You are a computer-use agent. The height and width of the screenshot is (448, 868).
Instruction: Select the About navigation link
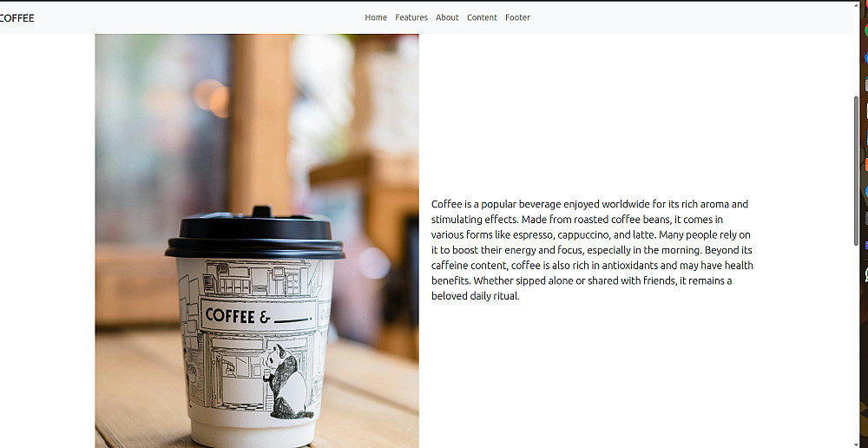coord(447,17)
